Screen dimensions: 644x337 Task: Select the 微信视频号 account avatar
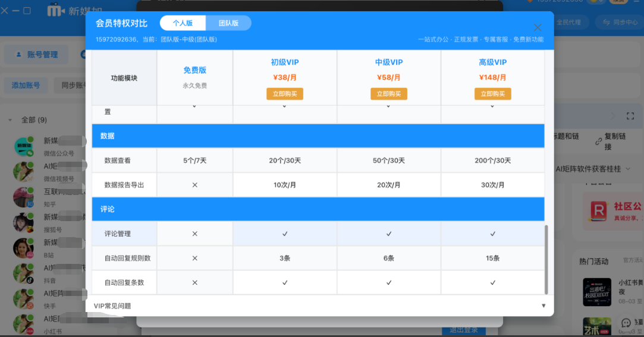click(x=23, y=172)
